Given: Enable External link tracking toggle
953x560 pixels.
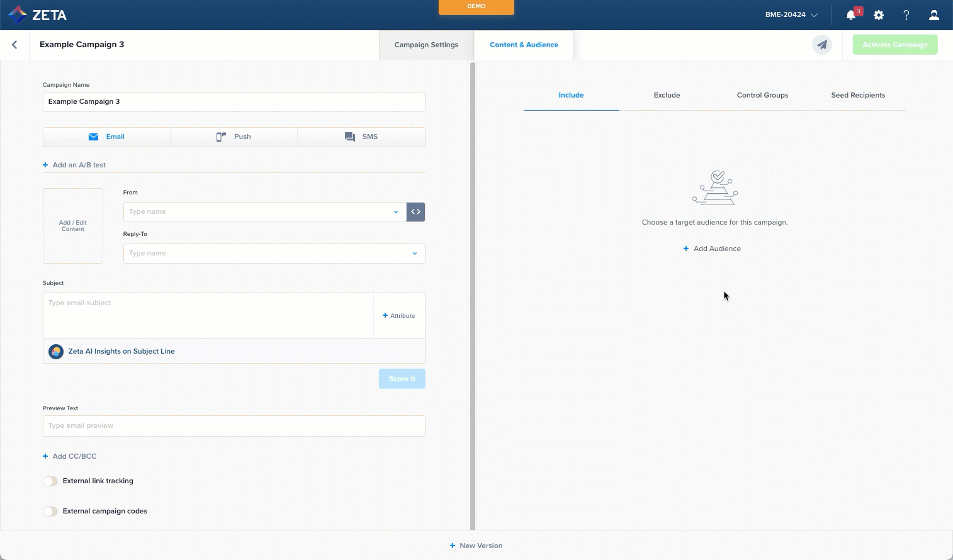Looking at the screenshot, I should click(x=50, y=481).
